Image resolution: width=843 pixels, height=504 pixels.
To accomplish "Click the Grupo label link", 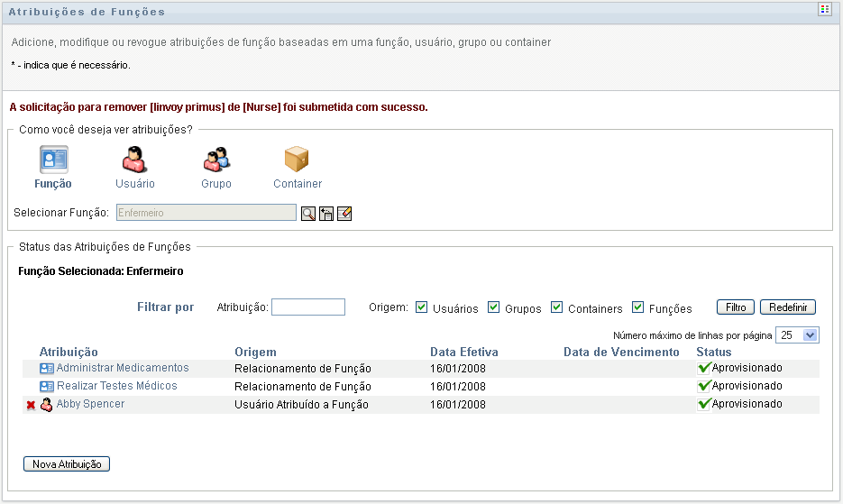I will coord(216,183).
